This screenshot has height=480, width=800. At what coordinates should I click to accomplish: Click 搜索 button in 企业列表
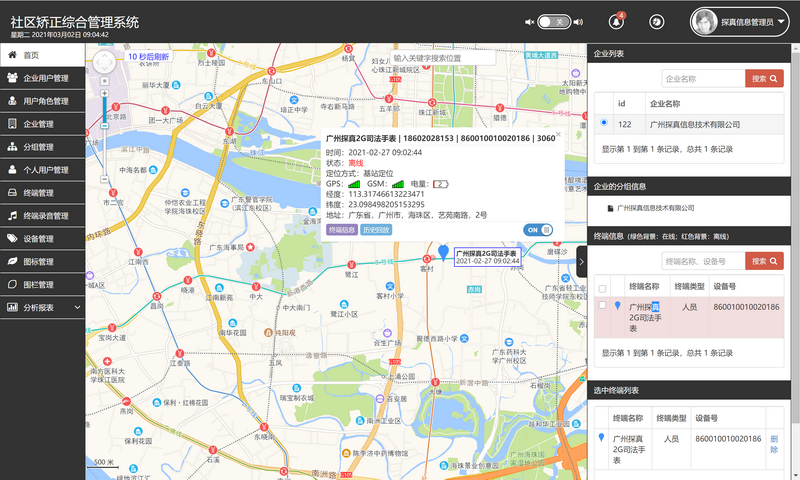pos(764,79)
